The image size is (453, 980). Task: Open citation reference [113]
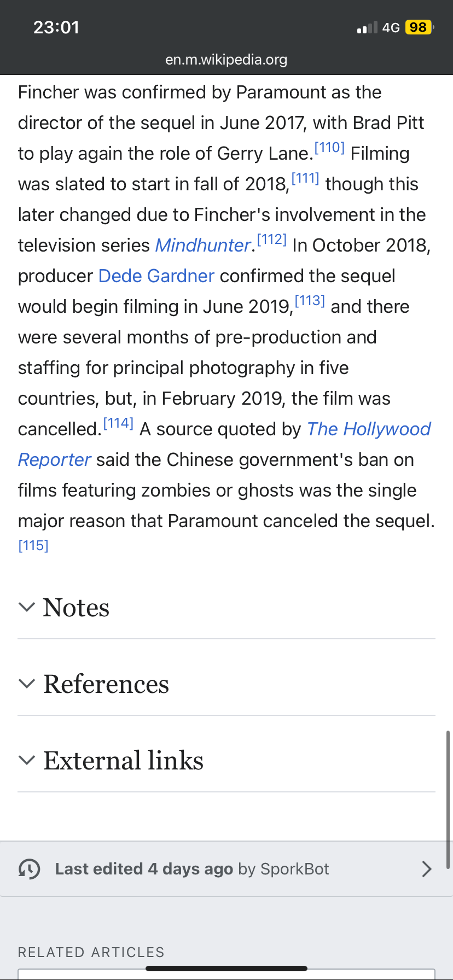[x=310, y=300]
